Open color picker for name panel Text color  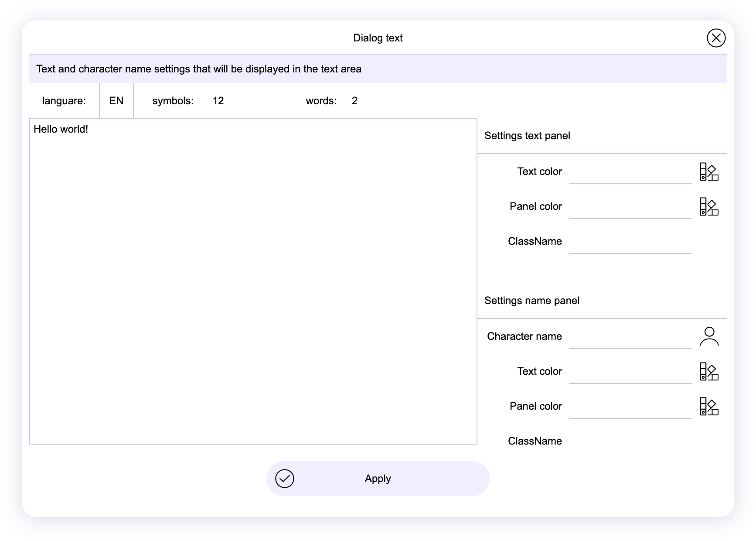[709, 371]
